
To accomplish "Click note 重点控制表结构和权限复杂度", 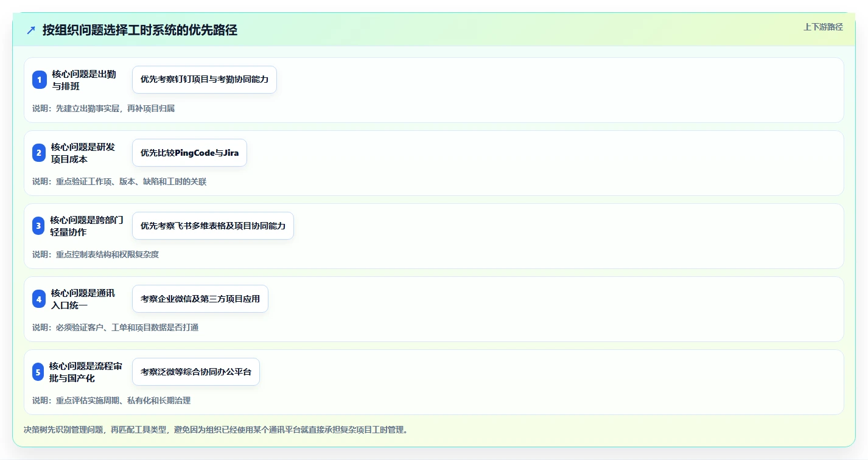I will pyautogui.click(x=96, y=254).
